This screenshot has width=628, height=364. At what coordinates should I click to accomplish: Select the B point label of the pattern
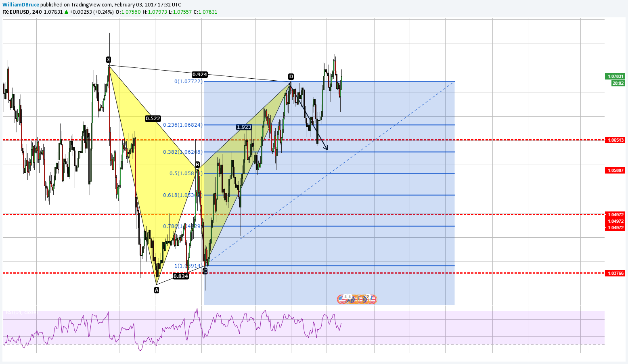[x=197, y=164]
